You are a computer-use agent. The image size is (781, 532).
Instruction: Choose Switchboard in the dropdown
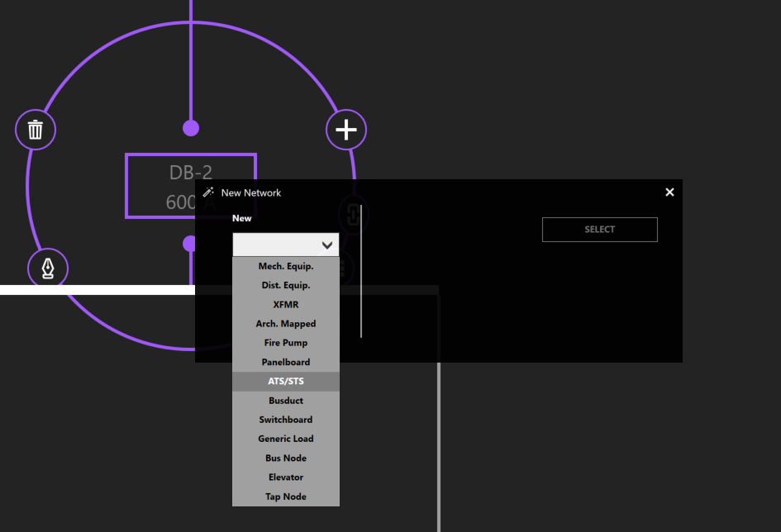pyautogui.click(x=286, y=420)
